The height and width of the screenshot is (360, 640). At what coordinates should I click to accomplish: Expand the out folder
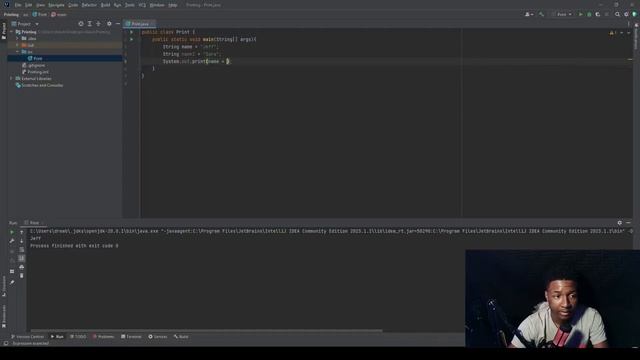(18, 45)
